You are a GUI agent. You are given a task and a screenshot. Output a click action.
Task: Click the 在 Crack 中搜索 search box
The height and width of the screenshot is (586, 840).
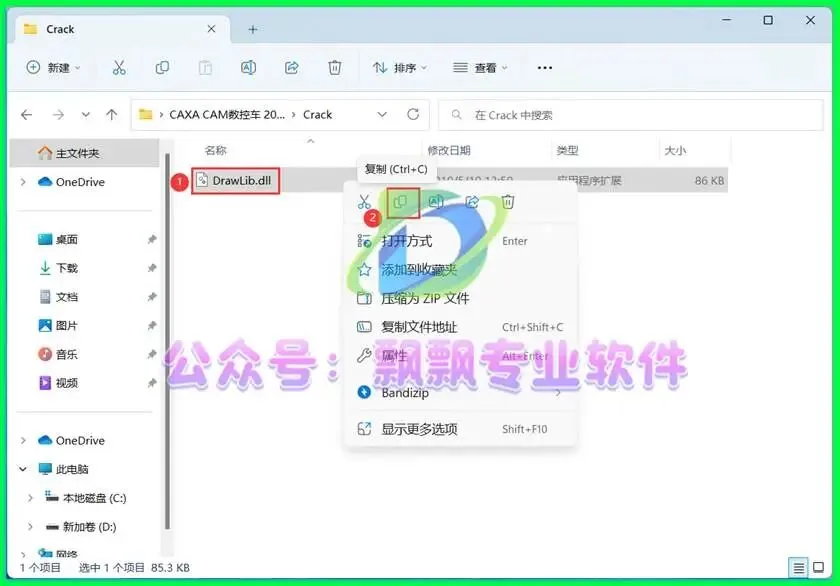(x=631, y=115)
